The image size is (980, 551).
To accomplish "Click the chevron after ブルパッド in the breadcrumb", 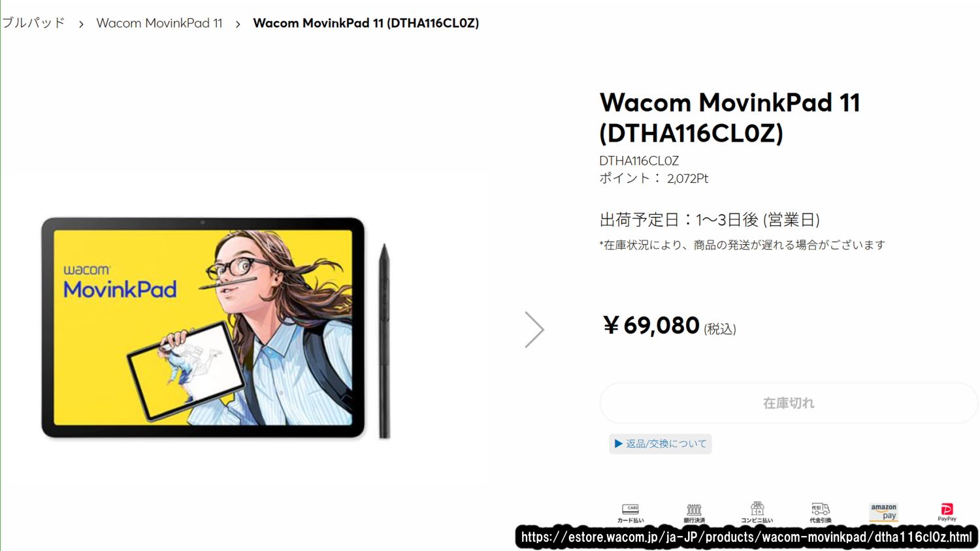I will 81,24.
